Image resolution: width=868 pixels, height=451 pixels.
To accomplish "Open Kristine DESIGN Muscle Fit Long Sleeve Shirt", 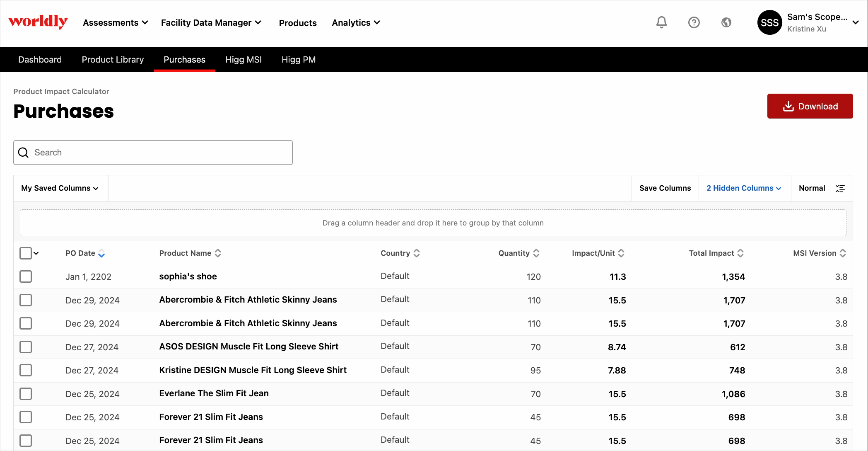I will tap(253, 370).
